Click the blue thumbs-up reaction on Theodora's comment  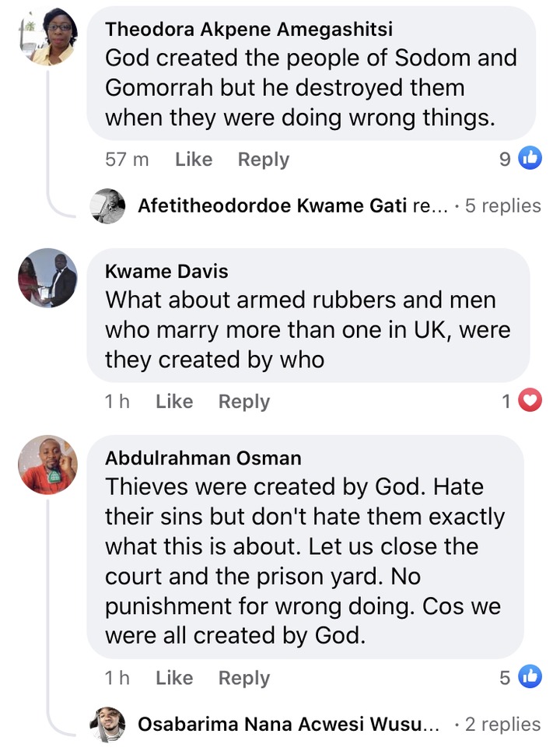pos(530,159)
